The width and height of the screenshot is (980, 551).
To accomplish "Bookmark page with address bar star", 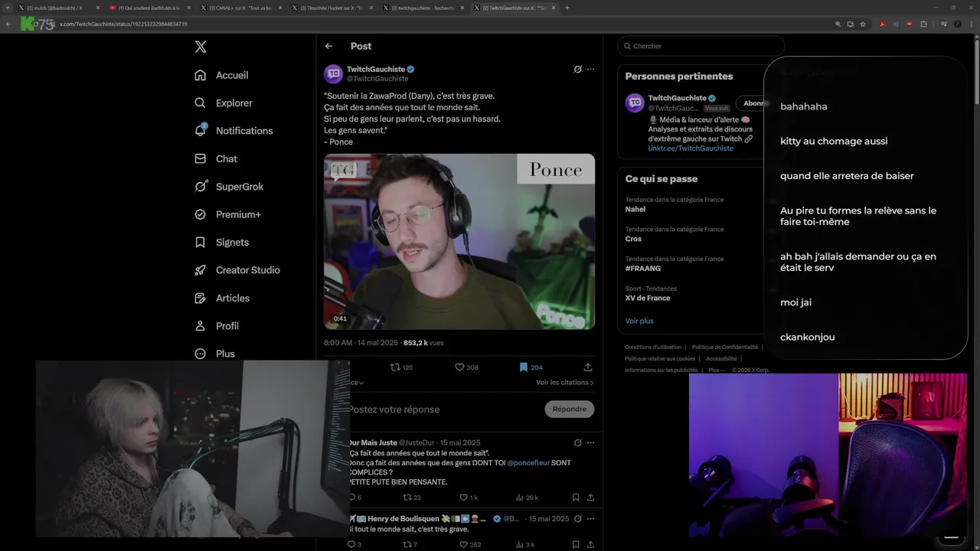I will 863,24.
